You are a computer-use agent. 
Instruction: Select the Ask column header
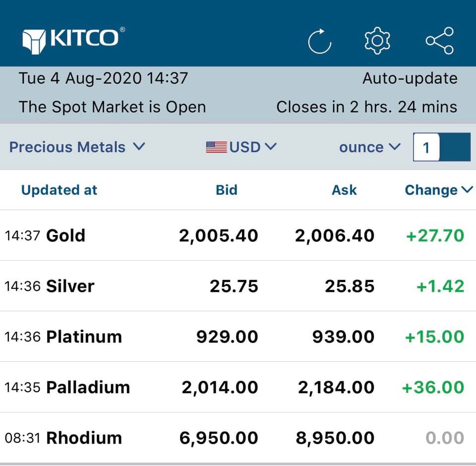[344, 190]
